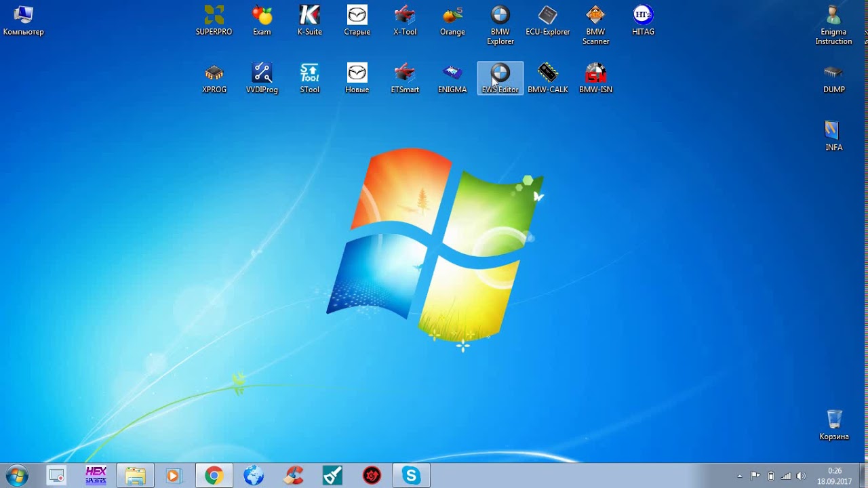Click the green brush taskbar icon
This screenshot has width=868, height=488.
[332, 476]
